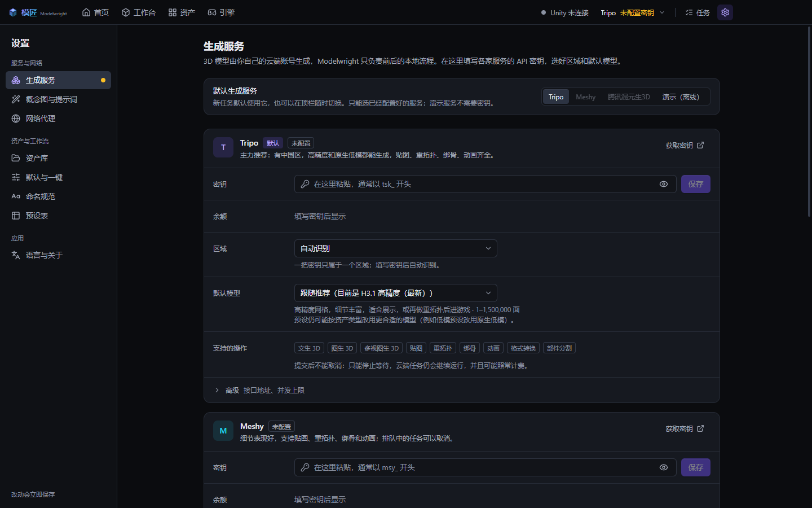
Task: Select 腾讯混元生3D as default service
Action: point(629,97)
